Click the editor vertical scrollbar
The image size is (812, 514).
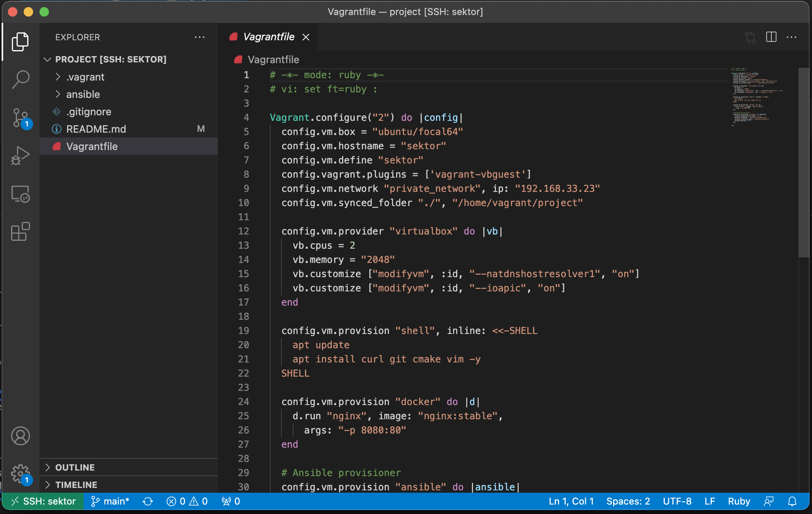coord(804,163)
